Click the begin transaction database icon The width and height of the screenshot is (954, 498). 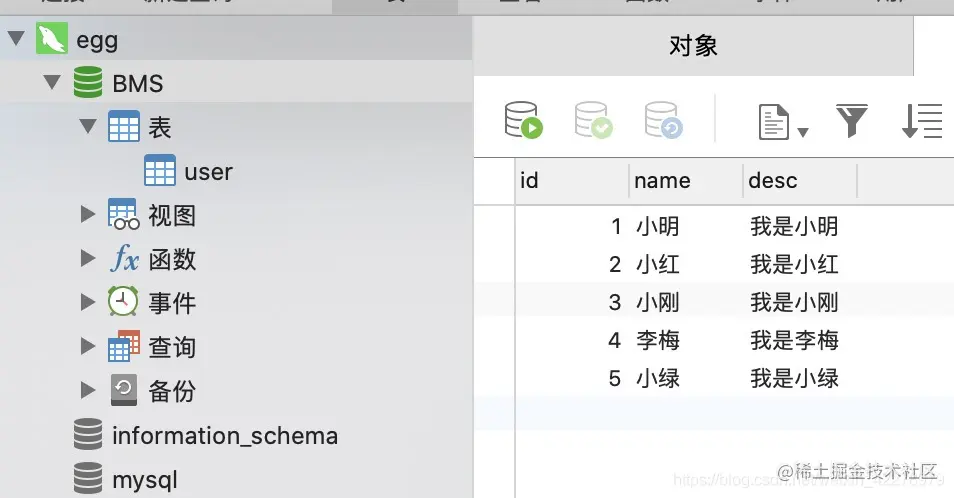523,120
